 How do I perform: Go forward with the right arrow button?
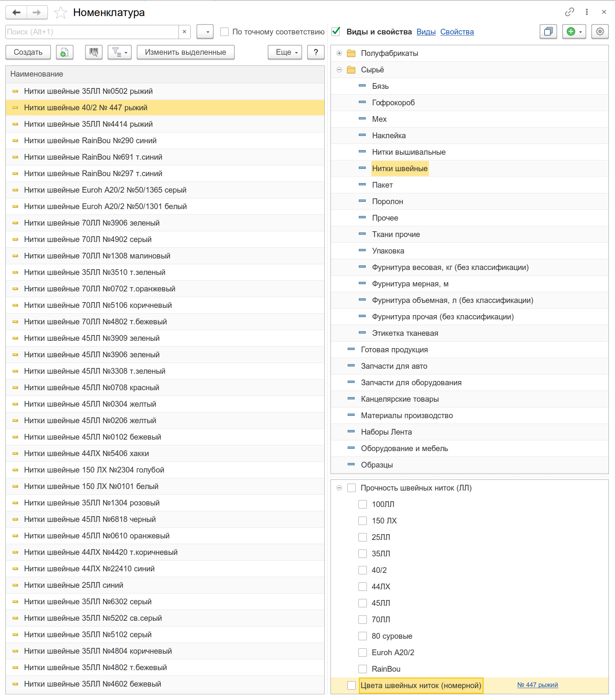pyautogui.click(x=37, y=12)
